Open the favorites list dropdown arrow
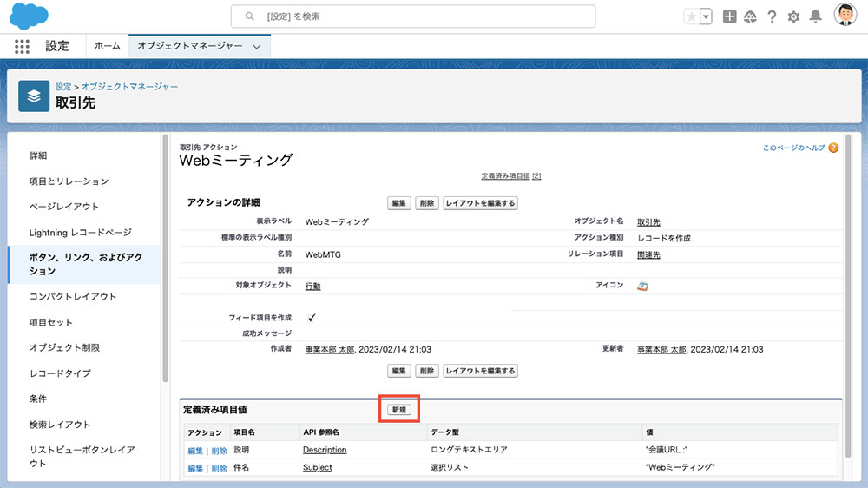The image size is (868, 488). click(706, 16)
